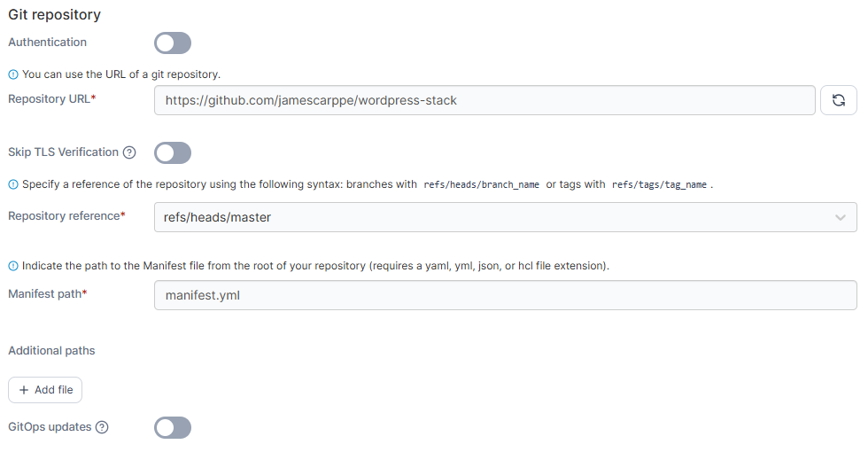Expand the Repository reference dropdown chevron
The width and height of the screenshot is (868, 452).
tap(840, 217)
